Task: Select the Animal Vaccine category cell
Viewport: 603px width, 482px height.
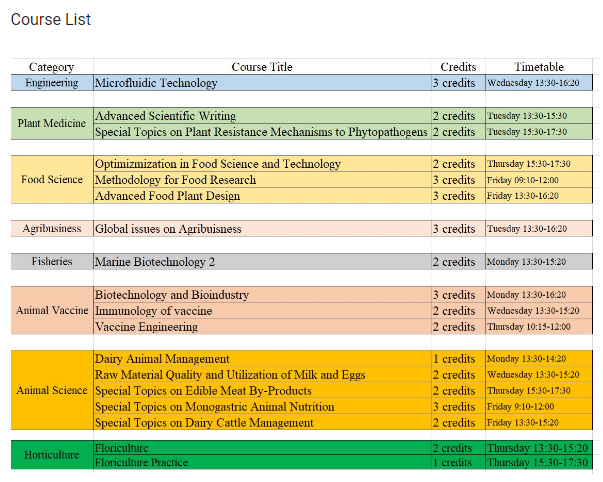Action: point(52,311)
